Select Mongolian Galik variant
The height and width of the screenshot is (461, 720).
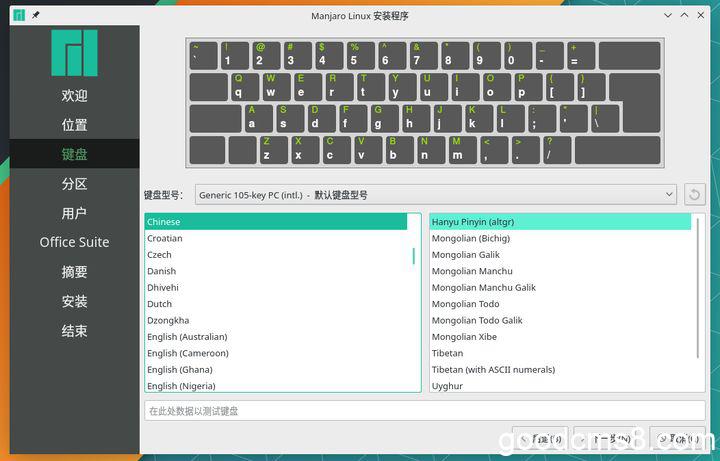click(561, 255)
